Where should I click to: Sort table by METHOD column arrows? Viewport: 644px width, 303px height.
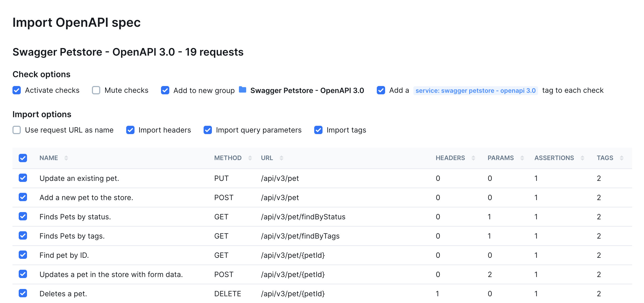250,158
